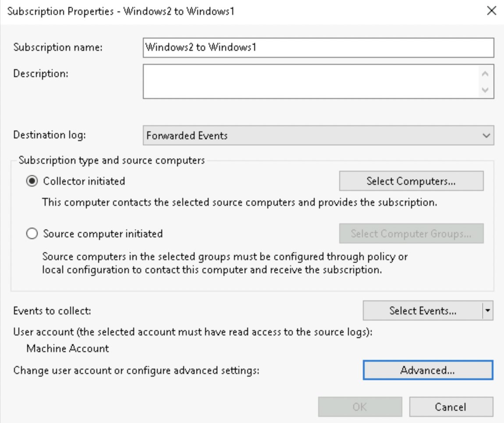Close the Subscription Properties window

(493, 11)
